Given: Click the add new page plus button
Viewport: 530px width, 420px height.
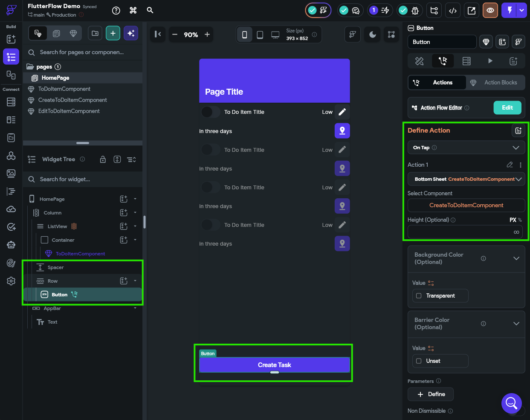Looking at the screenshot, I should 113,33.
